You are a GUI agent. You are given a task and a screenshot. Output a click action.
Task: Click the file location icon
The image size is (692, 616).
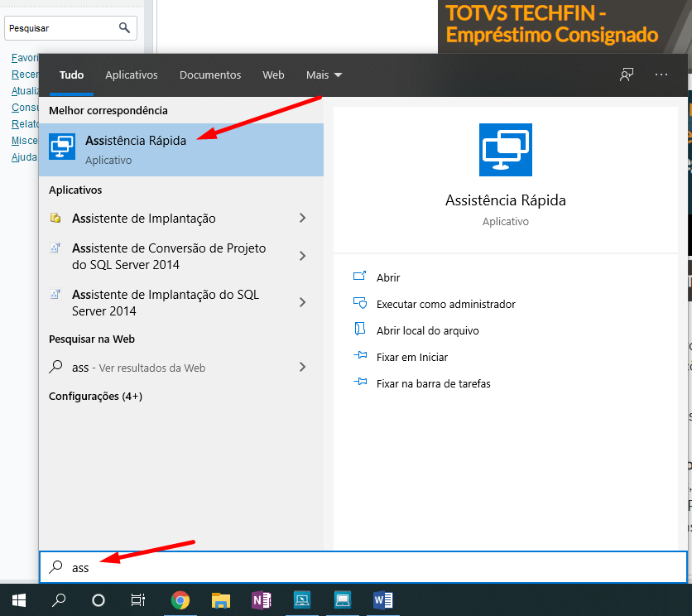coord(360,329)
